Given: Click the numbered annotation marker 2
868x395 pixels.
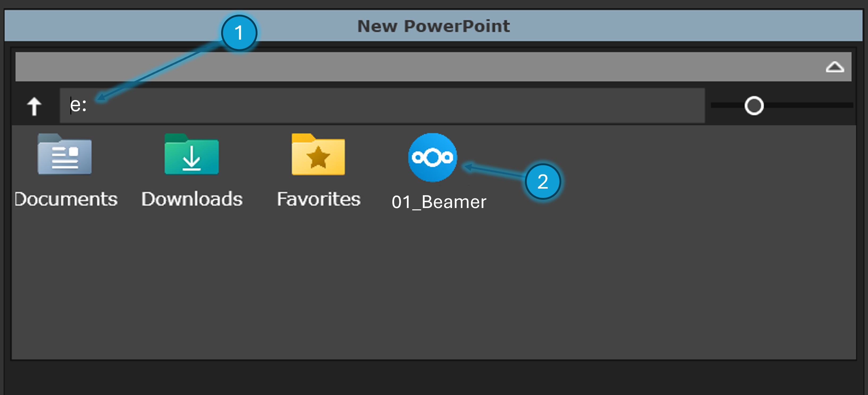Looking at the screenshot, I should coord(542,181).
